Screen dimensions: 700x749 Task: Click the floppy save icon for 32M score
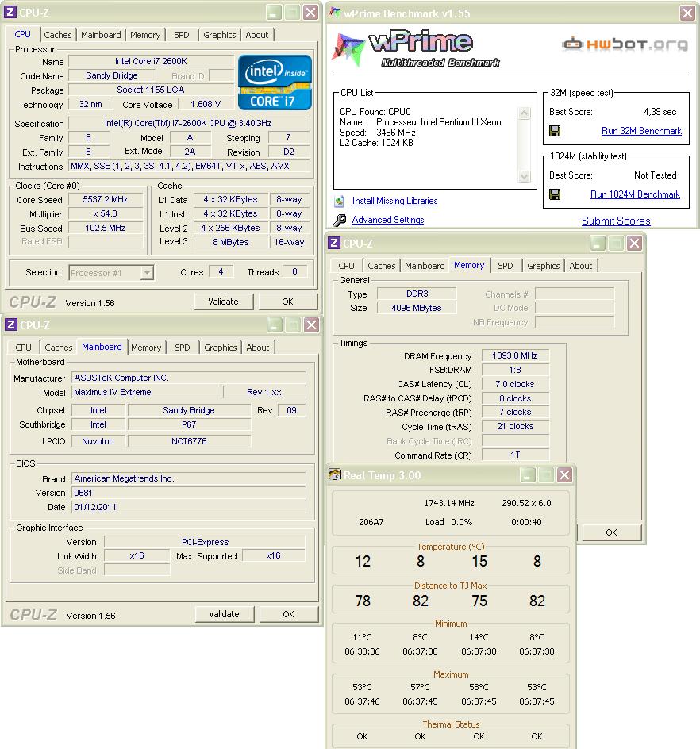[555, 131]
